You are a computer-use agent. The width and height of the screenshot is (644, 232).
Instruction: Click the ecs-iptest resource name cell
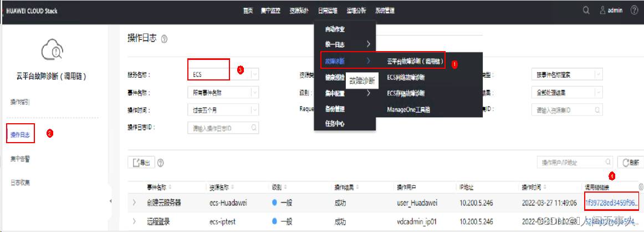[223, 221]
